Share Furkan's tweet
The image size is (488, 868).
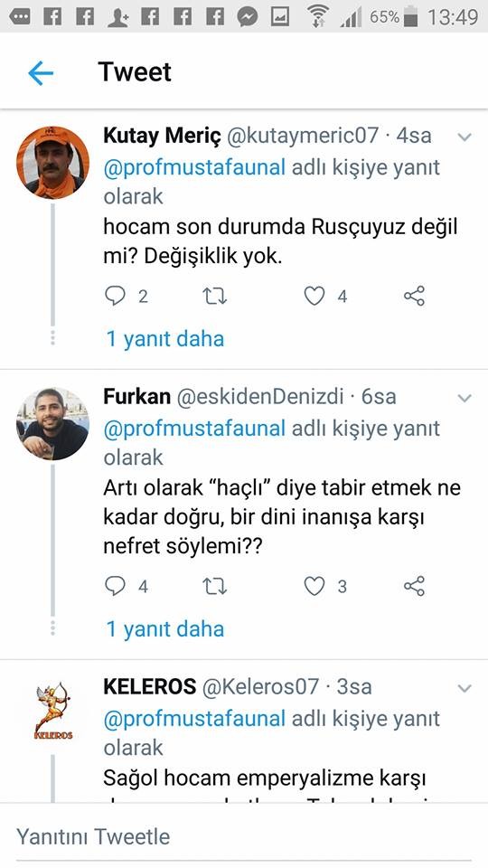coord(414,586)
